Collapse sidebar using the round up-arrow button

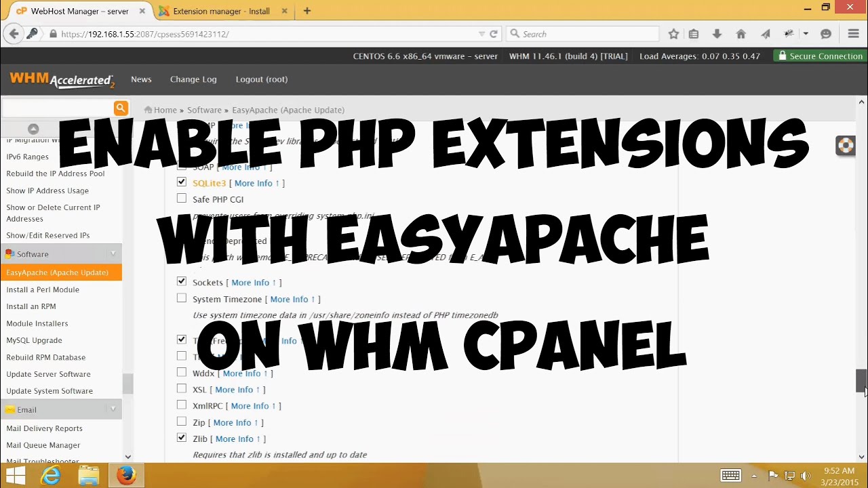point(33,129)
